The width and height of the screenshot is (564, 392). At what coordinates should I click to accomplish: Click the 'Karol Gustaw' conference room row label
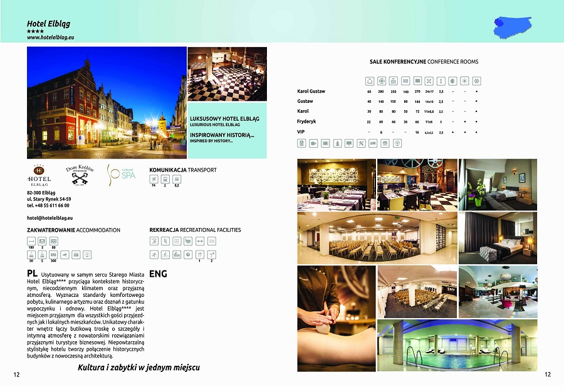pos(311,91)
